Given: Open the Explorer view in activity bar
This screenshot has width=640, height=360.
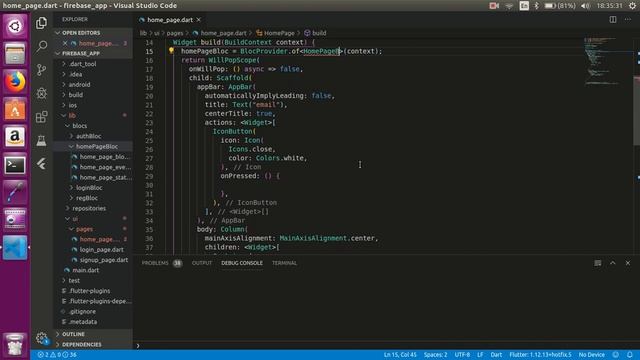Looking at the screenshot, I should (41, 23).
